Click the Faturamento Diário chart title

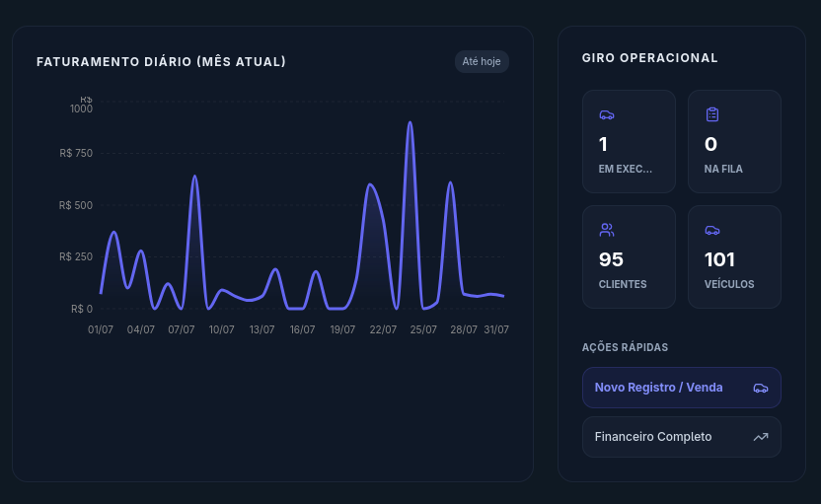tap(161, 62)
